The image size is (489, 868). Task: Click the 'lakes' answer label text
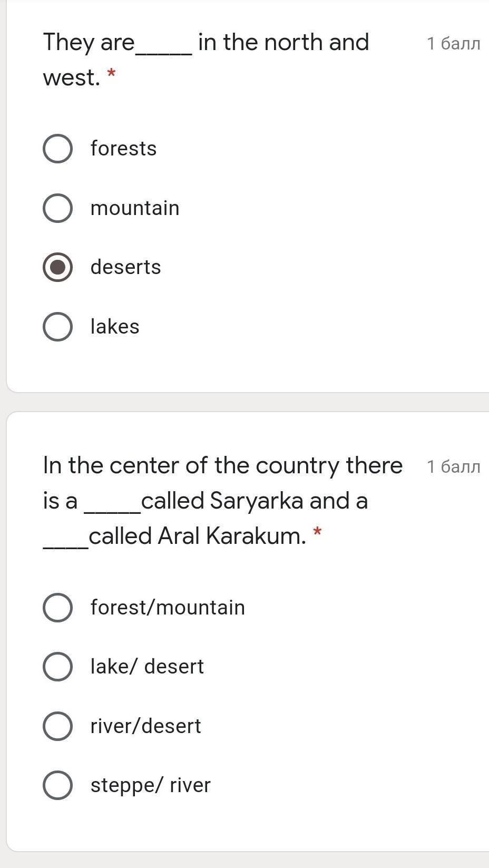(115, 327)
